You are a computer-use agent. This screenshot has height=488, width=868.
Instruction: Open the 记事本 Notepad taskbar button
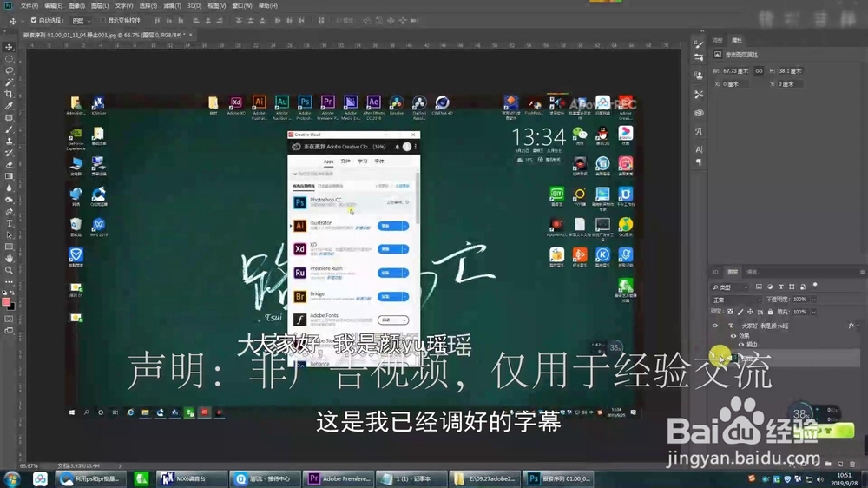(412, 478)
